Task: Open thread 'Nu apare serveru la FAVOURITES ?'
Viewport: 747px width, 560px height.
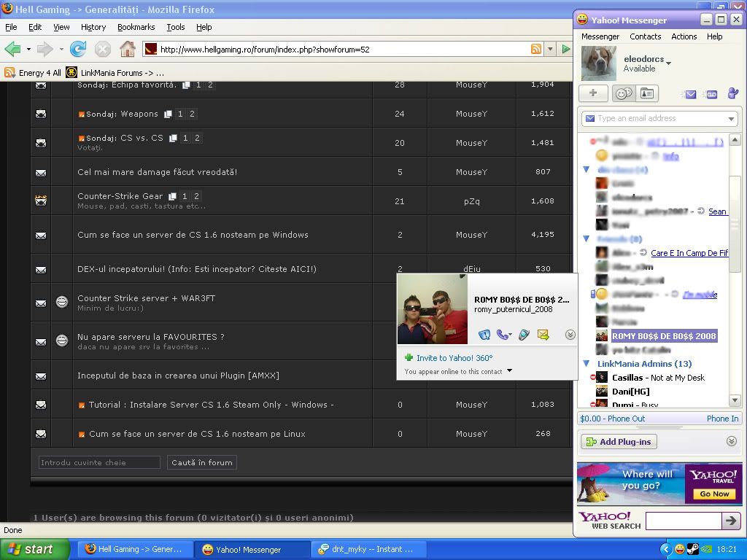Action: click(x=150, y=337)
